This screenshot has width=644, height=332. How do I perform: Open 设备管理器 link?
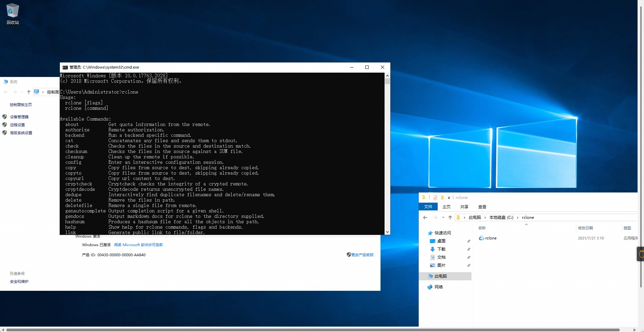tap(19, 117)
